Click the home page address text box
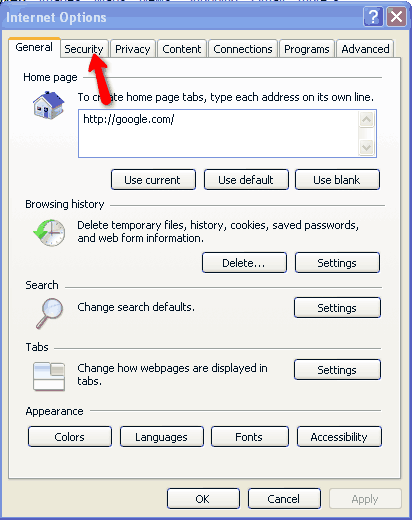Image resolution: width=412 pixels, height=521 pixels. pos(219,133)
